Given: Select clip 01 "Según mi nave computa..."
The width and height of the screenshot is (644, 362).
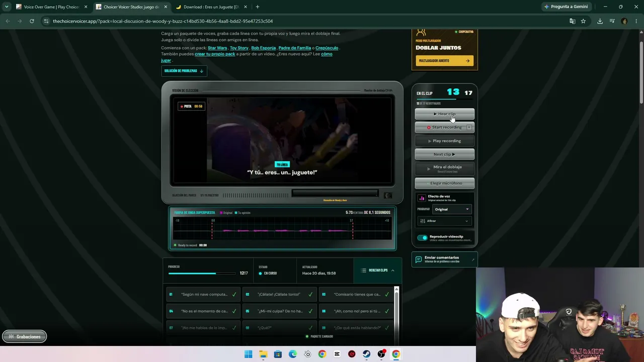Looking at the screenshot, I should coord(203,295).
